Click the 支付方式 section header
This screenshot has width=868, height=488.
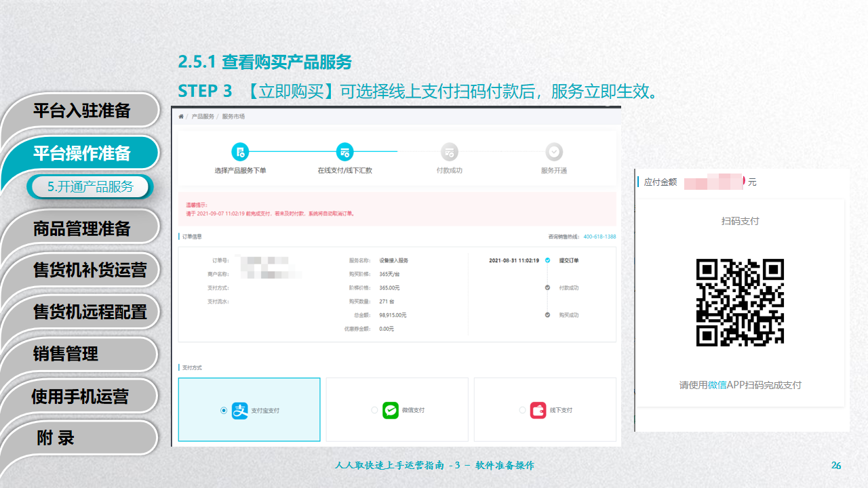(192, 367)
